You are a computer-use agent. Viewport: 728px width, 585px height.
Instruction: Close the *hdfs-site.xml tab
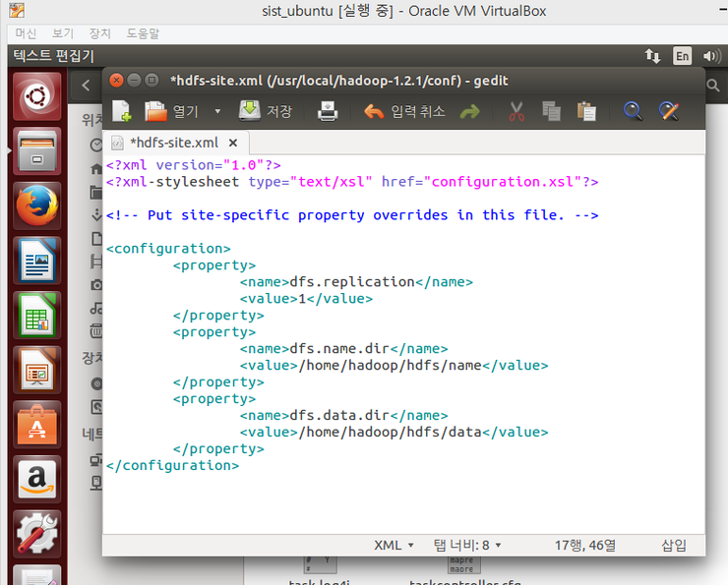click(x=233, y=143)
